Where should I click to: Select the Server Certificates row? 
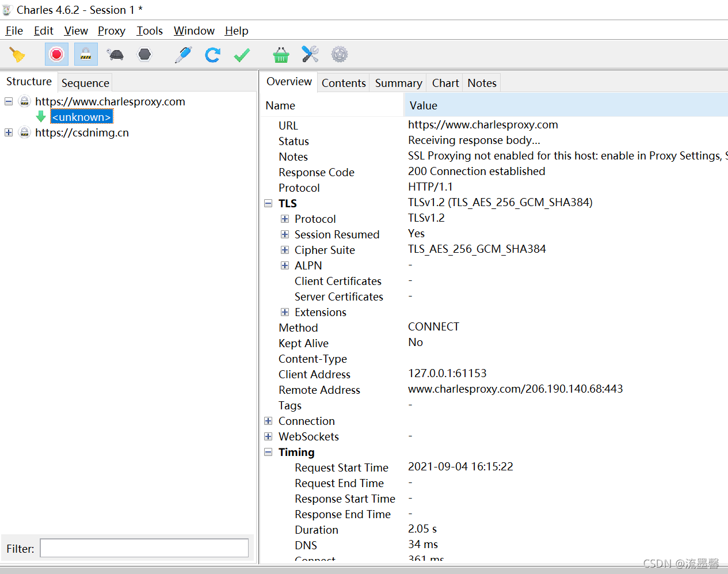(494, 296)
